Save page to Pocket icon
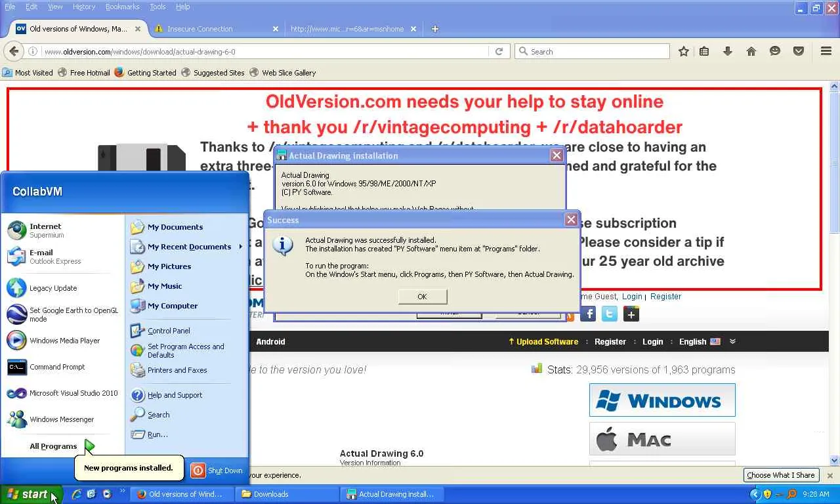The width and height of the screenshot is (840, 504). (x=799, y=51)
